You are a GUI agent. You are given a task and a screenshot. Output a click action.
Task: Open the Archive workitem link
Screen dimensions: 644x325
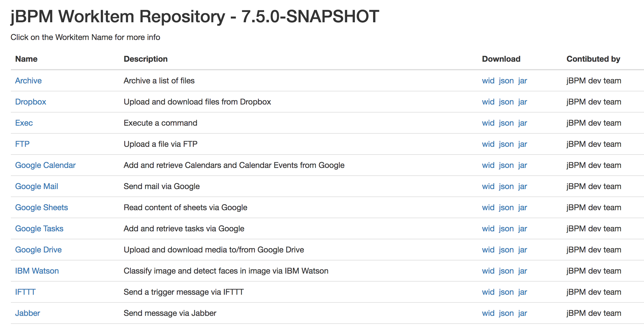point(28,81)
